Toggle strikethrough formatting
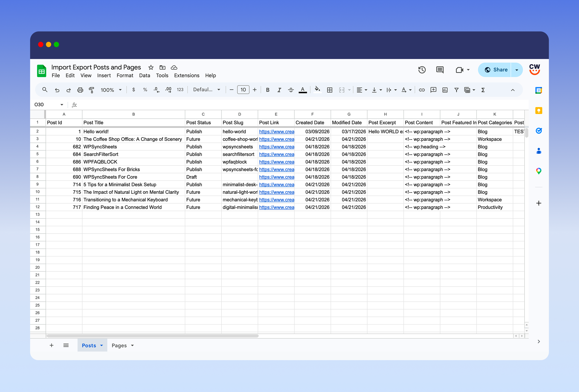Viewport: 579px width, 392px height. pyautogui.click(x=291, y=90)
